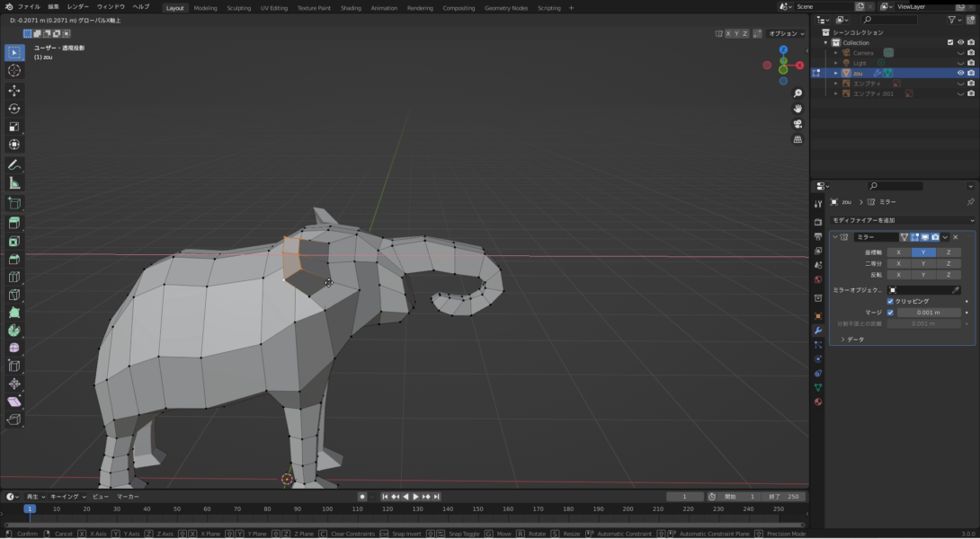The image size is (980, 539).
Task: Switch to the Modeling workspace tab
Action: coord(205,8)
